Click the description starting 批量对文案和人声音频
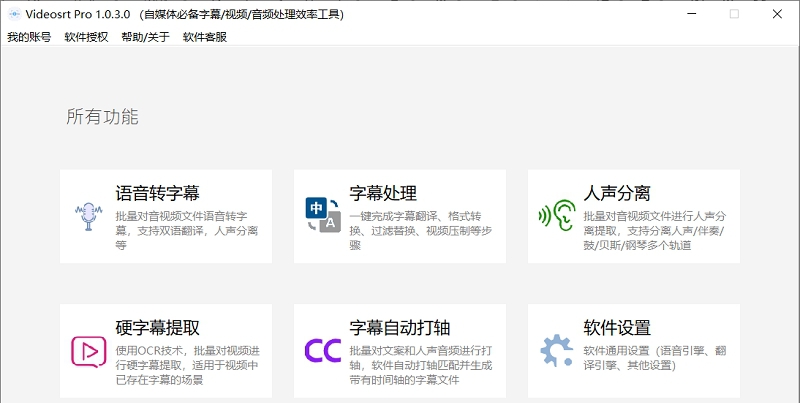Image resolution: width=800 pixels, height=403 pixels. point(421,365)
